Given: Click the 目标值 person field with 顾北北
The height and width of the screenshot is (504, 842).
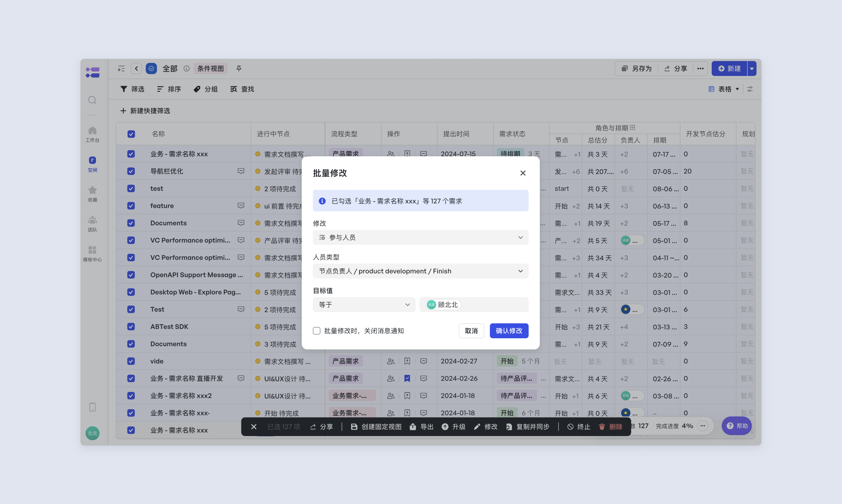Looking at the screenshot, I should pos(474,305).
